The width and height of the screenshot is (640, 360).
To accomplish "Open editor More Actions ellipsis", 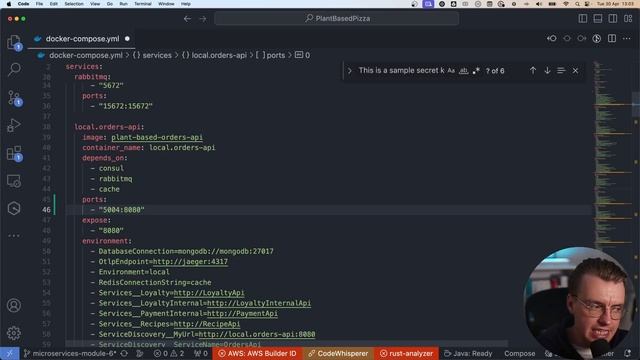I will [627, 38].
